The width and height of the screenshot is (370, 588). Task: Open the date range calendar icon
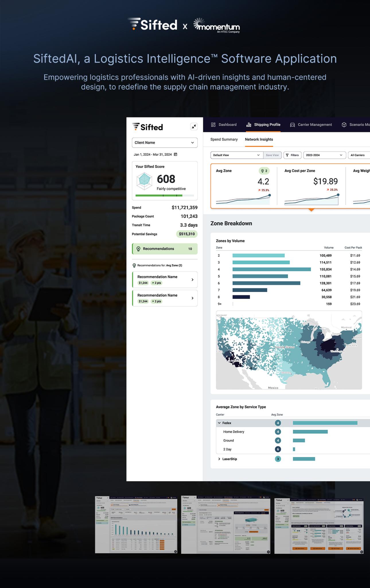[x=176, y=154]
